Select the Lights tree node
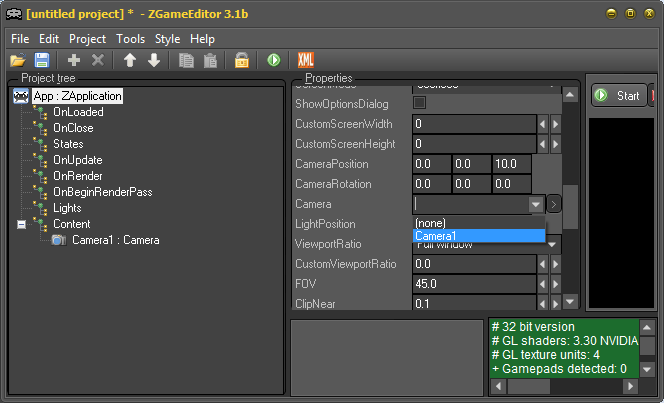This screenshot has height=403, width=664. click(x=67, y=208)
